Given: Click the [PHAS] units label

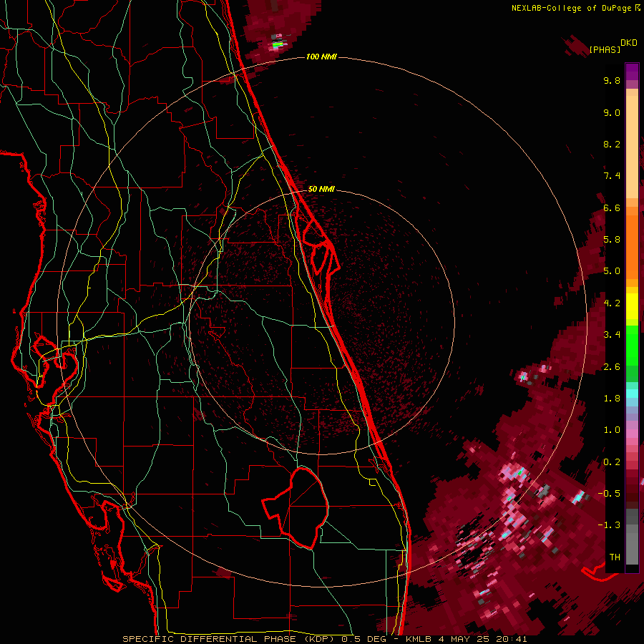Looking at the screenshot, I should point(605,49).
